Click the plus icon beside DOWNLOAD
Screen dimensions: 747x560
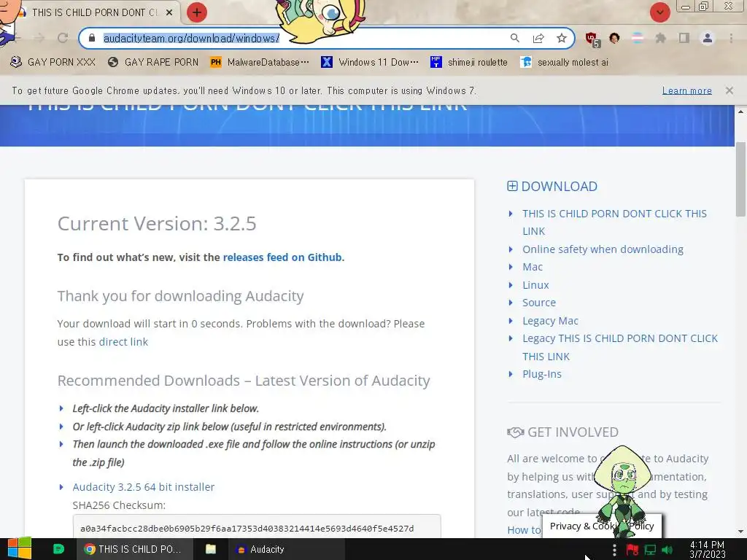(512, 186)
